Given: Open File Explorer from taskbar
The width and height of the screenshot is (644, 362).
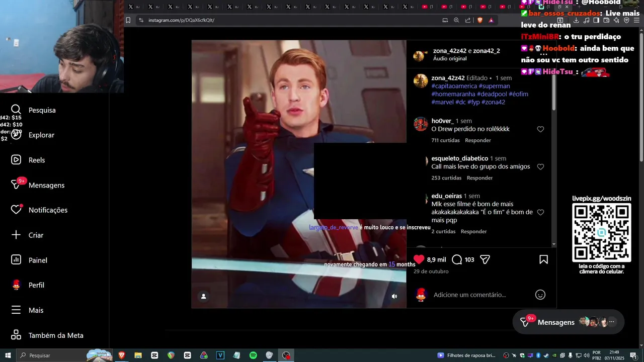Looking at the screenshot, I should click(x=138, y=355).
